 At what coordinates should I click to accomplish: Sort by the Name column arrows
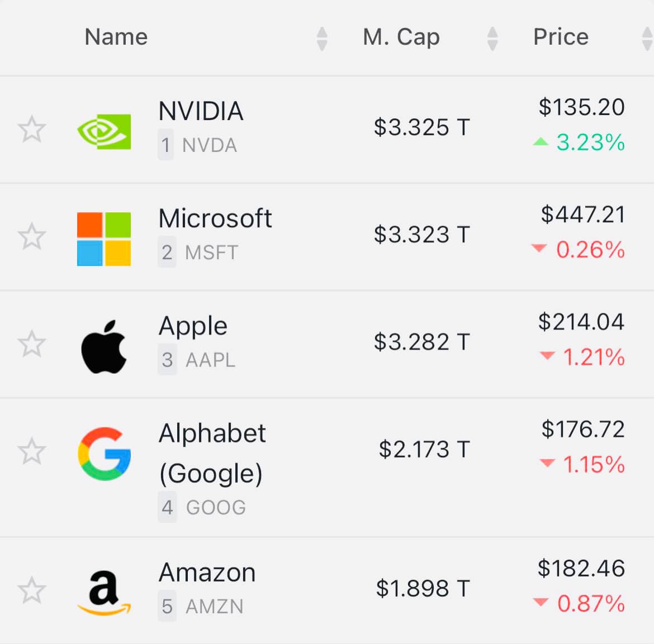(321, 39)
